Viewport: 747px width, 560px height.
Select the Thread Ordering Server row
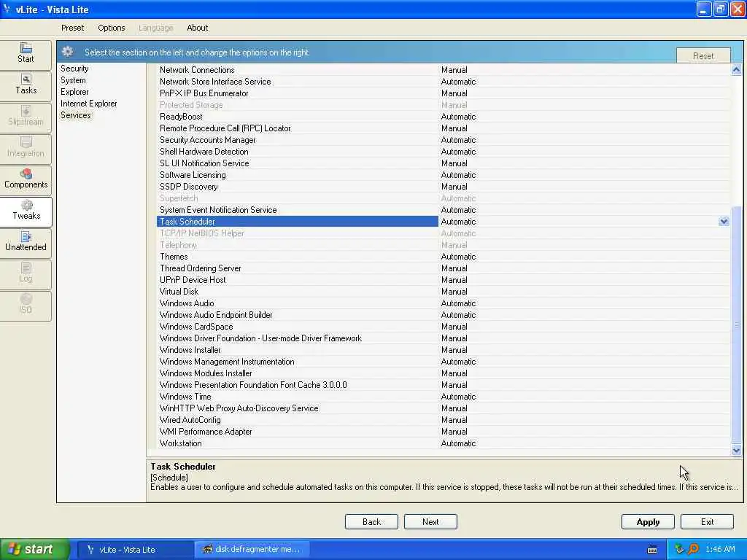pyautogui.click(x=443, y=268)
